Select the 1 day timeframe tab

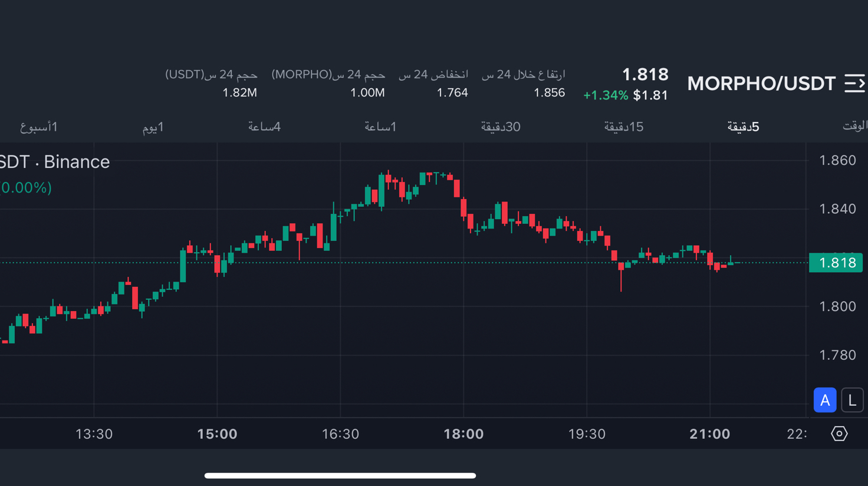[153, 127]
